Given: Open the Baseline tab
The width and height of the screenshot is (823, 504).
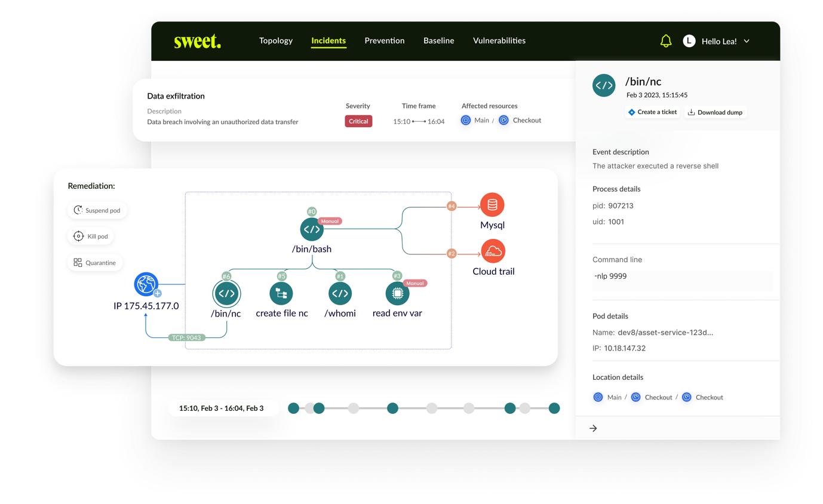Looking at the screenshot, I should click(x=439, y=41).
